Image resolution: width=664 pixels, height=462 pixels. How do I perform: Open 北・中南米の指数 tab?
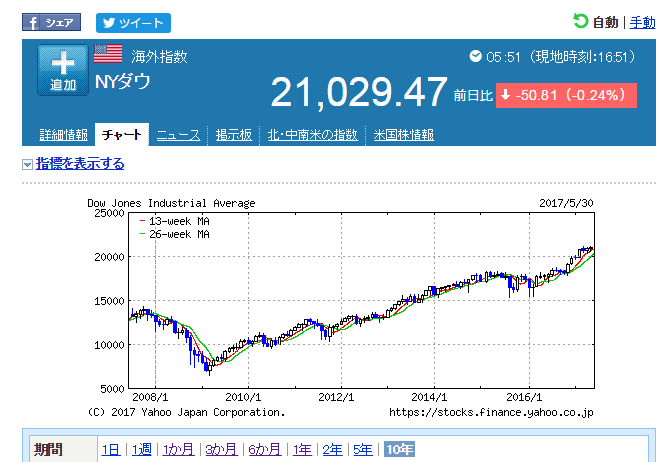tap(313, 135)
